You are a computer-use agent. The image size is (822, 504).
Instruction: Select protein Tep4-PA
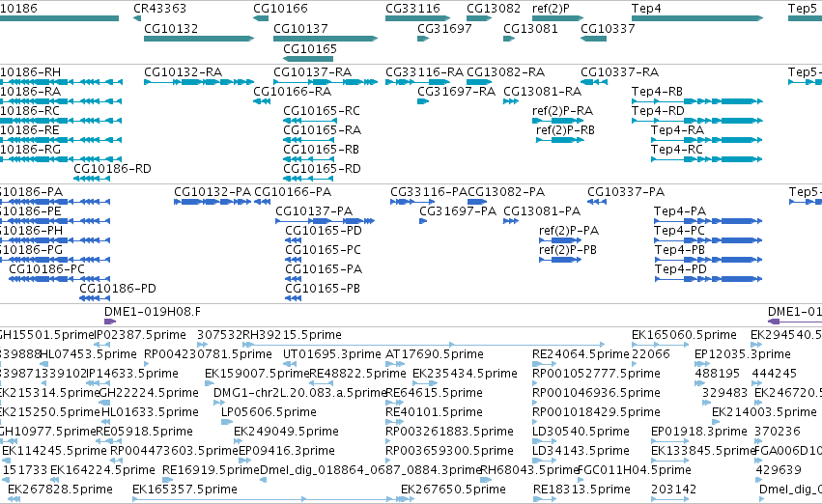(x=680, y=211)
